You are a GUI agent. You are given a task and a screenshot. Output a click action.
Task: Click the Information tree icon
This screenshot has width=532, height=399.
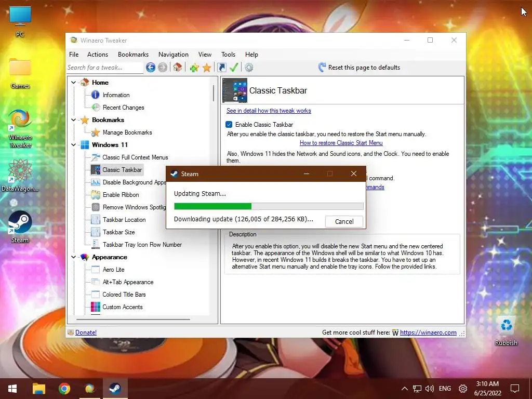pos(96,95)
